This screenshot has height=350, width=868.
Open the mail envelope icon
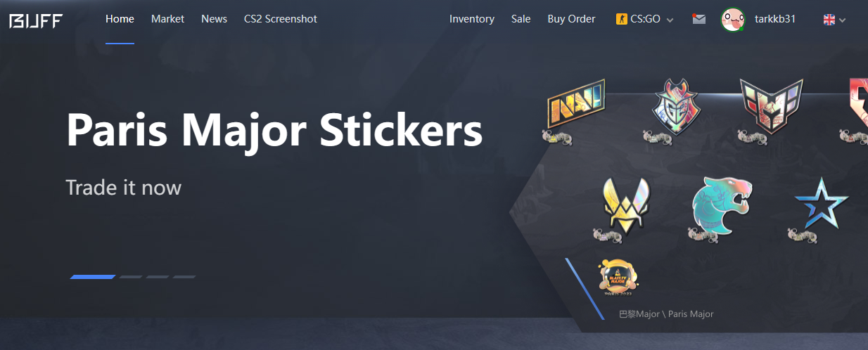click(x=698, y=19)
